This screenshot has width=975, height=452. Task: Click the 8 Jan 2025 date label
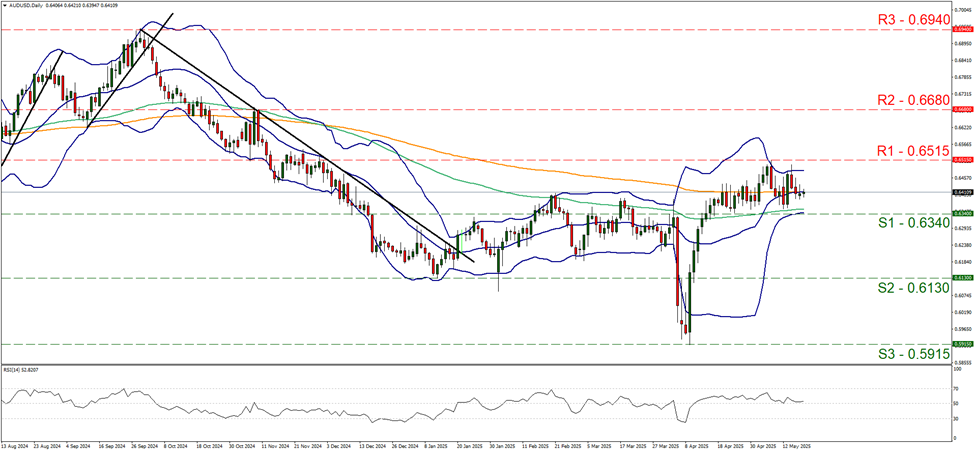click(434, 445)
